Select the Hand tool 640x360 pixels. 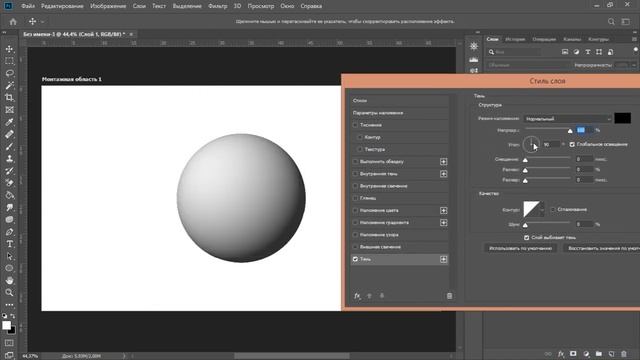click(x=9, y=280)
